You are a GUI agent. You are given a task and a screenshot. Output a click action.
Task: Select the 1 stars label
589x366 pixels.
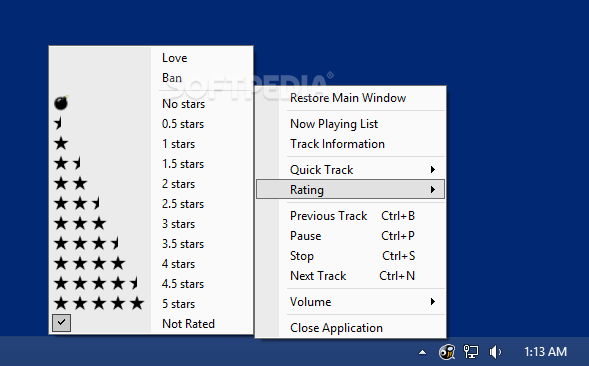coord(178,144)
